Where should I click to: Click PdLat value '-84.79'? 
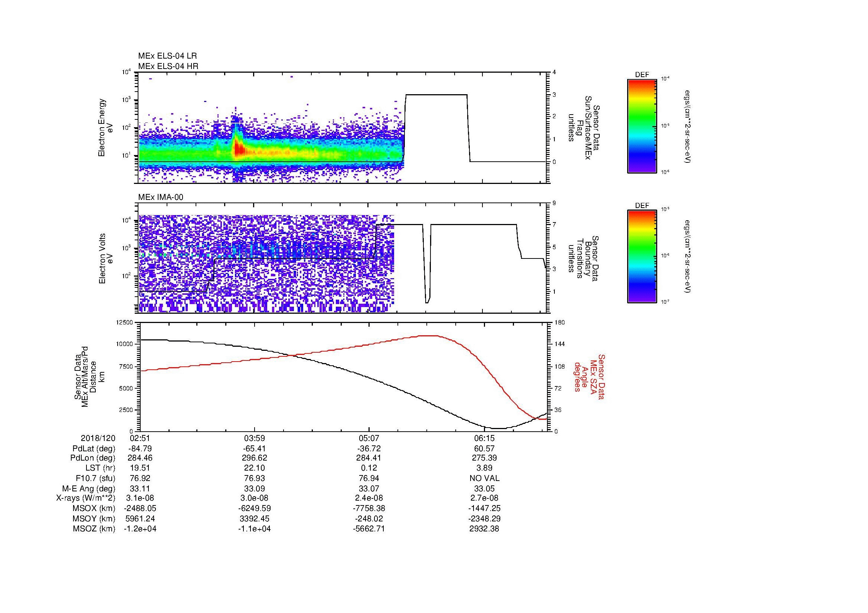point(140,449)
